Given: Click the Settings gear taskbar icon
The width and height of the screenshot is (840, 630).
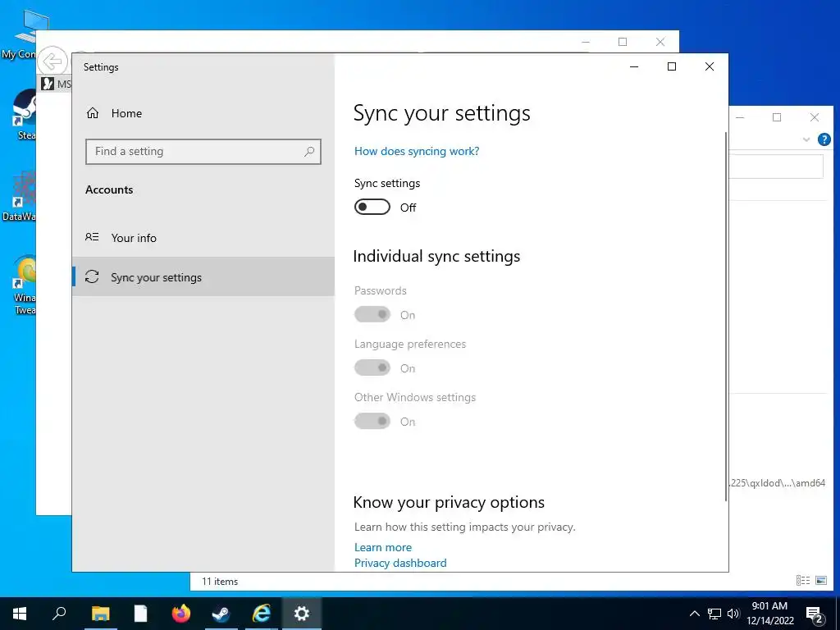Looking at the screenshot, I should [302, 614].
